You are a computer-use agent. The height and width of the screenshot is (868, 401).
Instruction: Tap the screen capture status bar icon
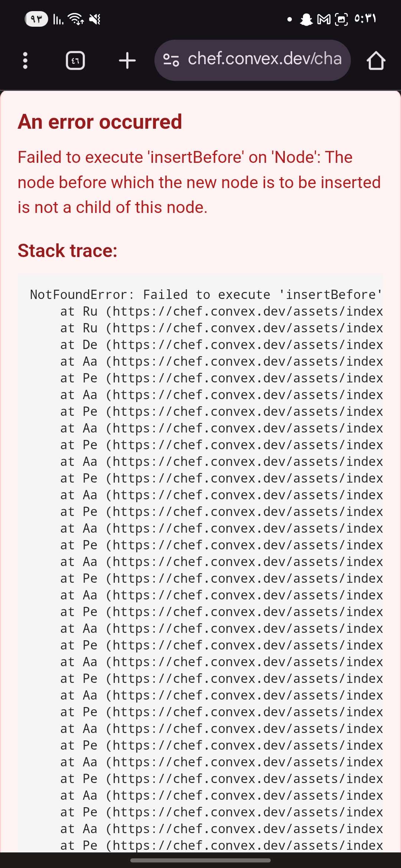tap(342, 19)
